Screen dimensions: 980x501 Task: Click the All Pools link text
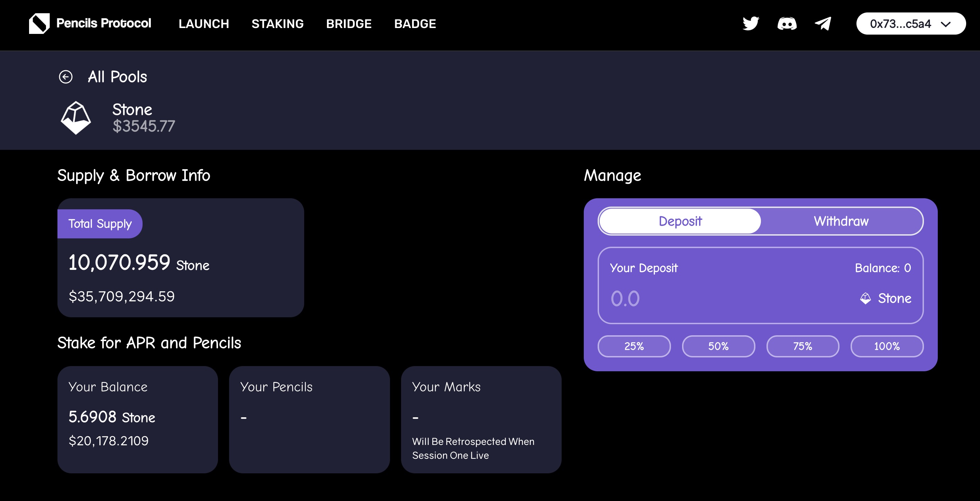[117, 77]
